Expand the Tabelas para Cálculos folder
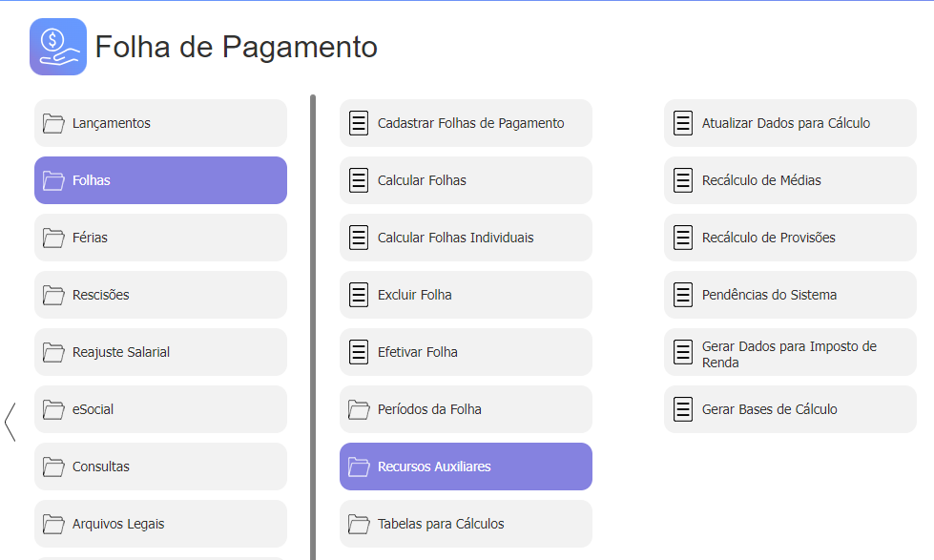 pos(466,524)
